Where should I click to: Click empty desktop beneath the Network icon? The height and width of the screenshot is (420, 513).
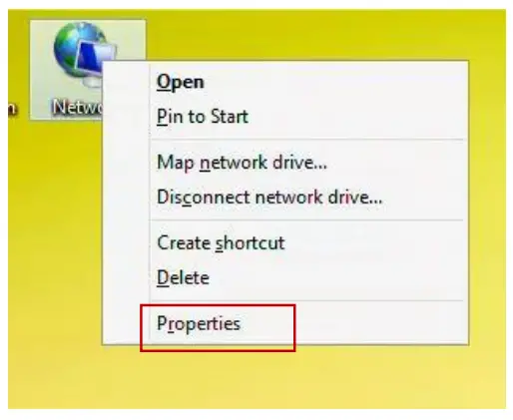[53, 232]
